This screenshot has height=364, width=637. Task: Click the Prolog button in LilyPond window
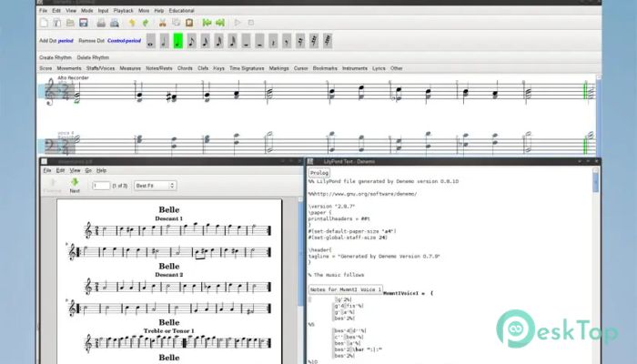[319, 173]
